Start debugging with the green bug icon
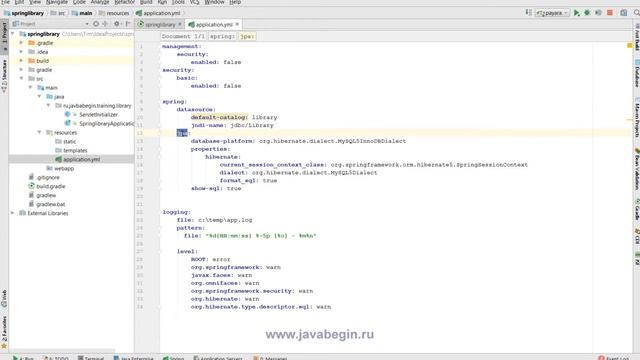Screen dimensions: 640x360 587,13
